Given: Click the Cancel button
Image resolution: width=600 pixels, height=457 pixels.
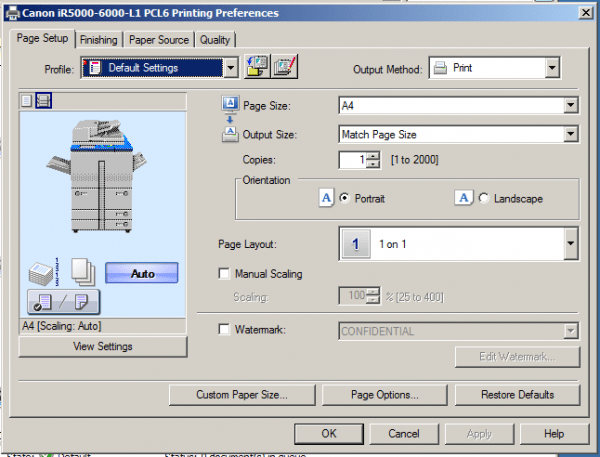Looking at the screenshot, I should coord(404,434).
